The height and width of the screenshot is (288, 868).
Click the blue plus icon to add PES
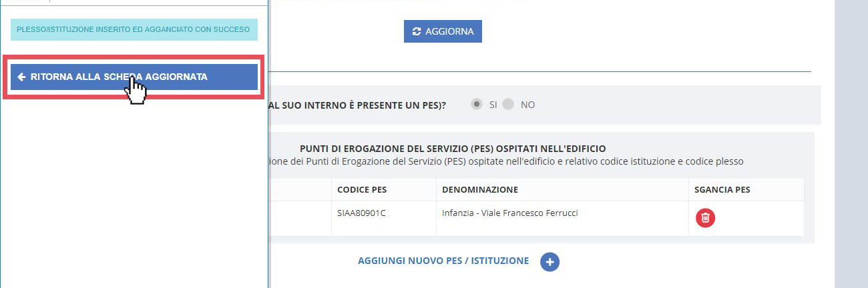click(x=550, y=262)
